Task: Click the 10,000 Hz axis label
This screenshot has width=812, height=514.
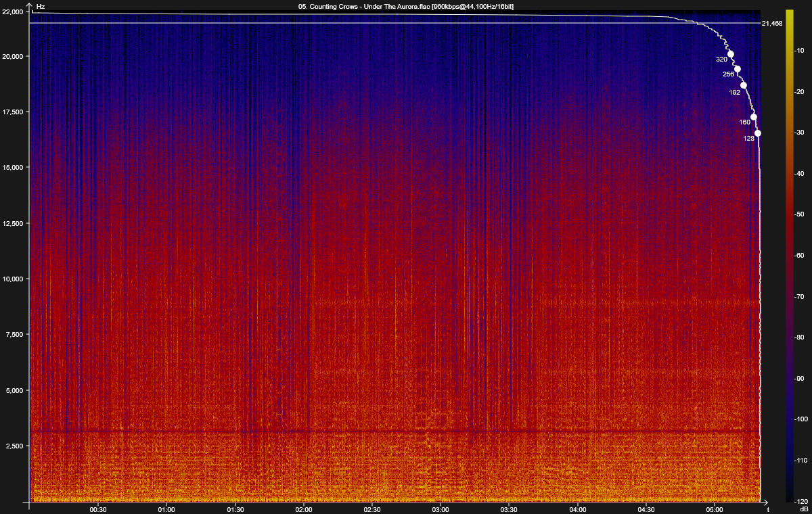Action: pyautogui.click(x=13, y=279)
